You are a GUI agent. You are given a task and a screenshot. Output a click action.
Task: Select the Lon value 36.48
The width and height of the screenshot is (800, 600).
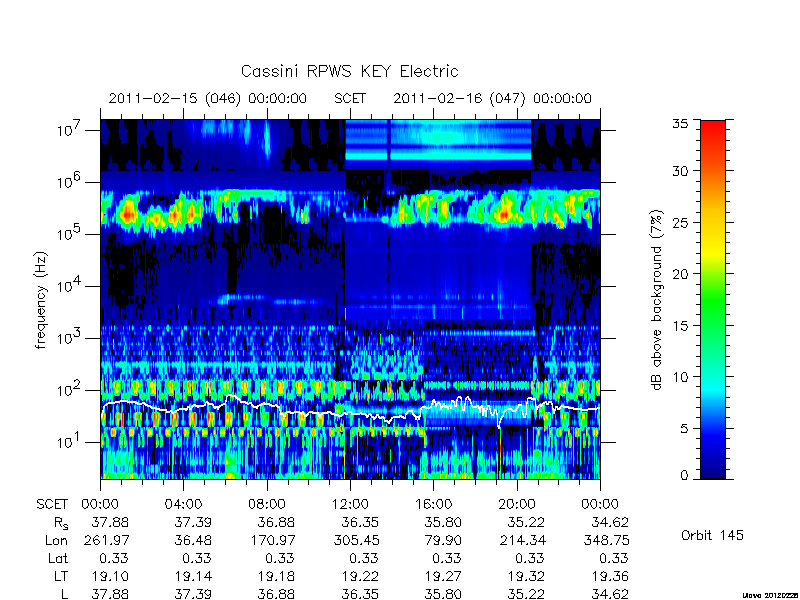(193, 540)
